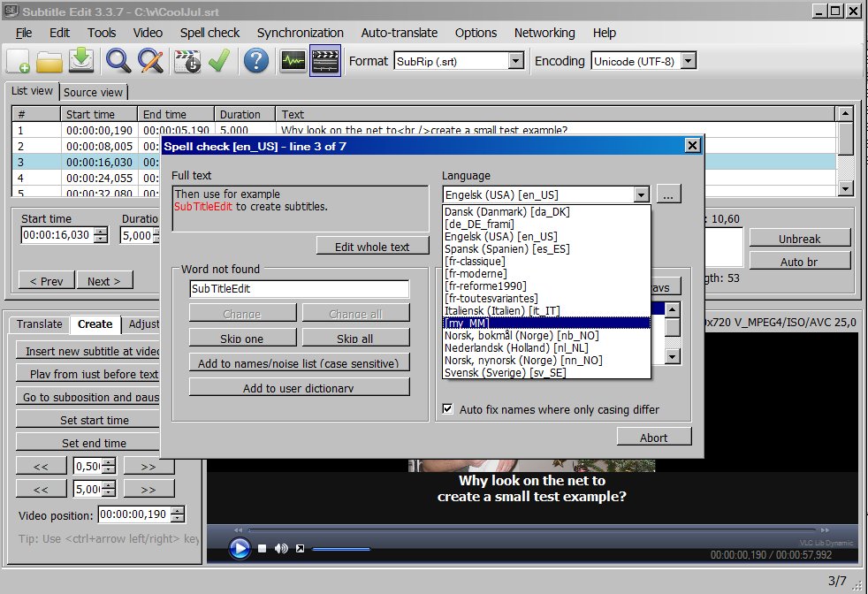Viewport: 868px width, 594px height.
Task: Switch the video player to fullscreen
Action: [x=300, y=549]
